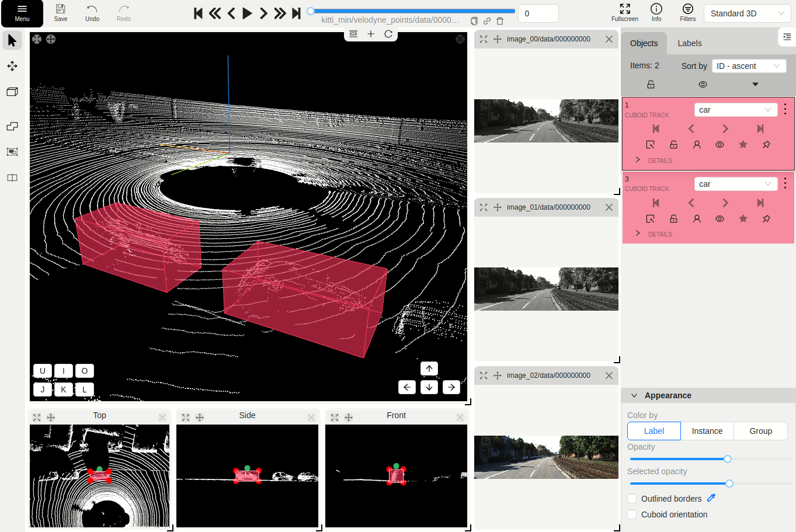This screenshot has width=796, height=532.
Task: Open the Standard 3D workspace dropdown
Action: (x=747, y=13)
